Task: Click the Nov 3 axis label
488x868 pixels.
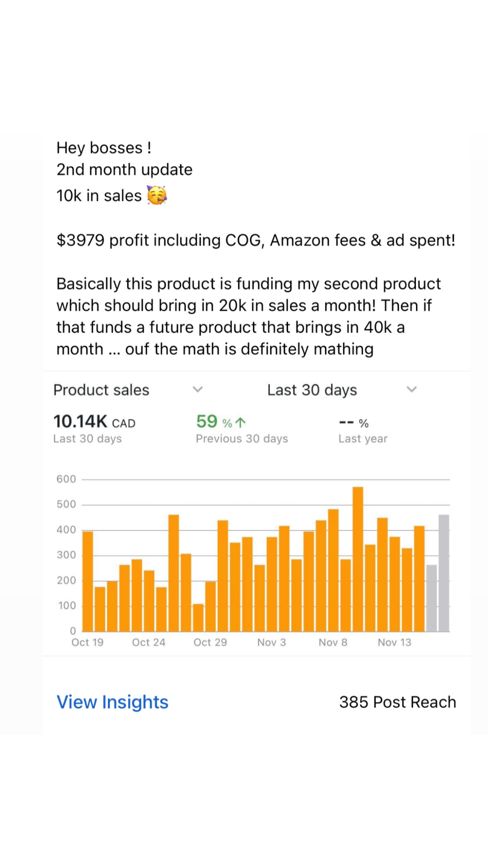Action: (272, 643)
